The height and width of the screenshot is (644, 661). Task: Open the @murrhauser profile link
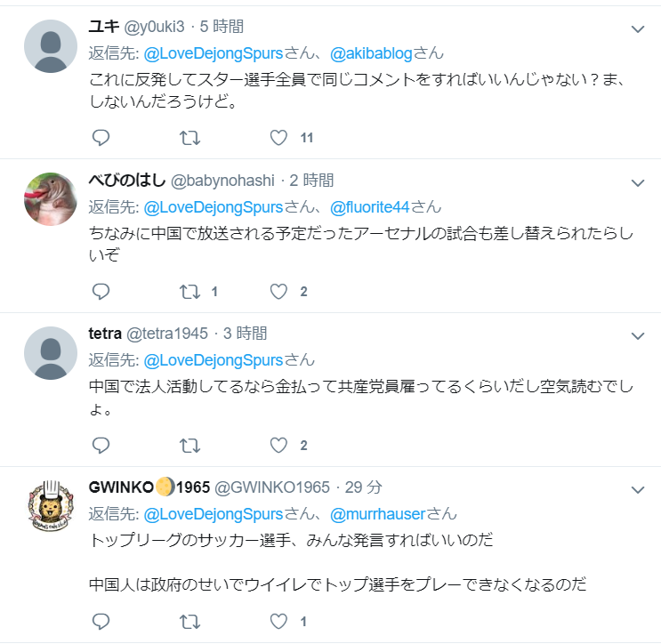378,514
